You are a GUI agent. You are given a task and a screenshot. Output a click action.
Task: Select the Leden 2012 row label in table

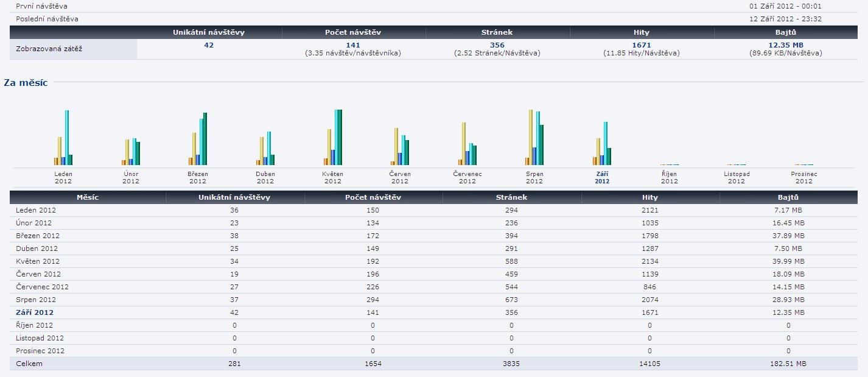36,210
